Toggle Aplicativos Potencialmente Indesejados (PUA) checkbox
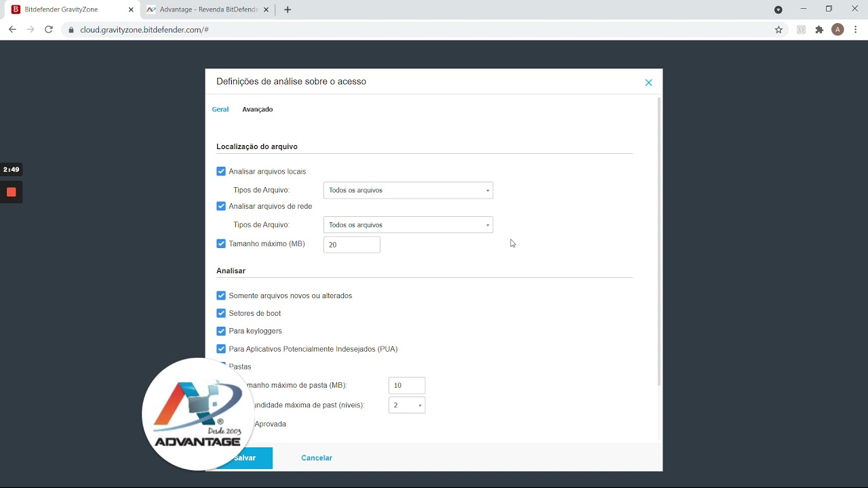868x488 pixels. click(221, 349)
